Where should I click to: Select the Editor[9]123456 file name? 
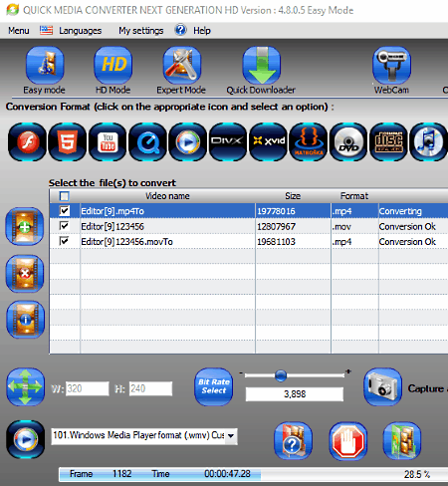(x=112, y=226)
